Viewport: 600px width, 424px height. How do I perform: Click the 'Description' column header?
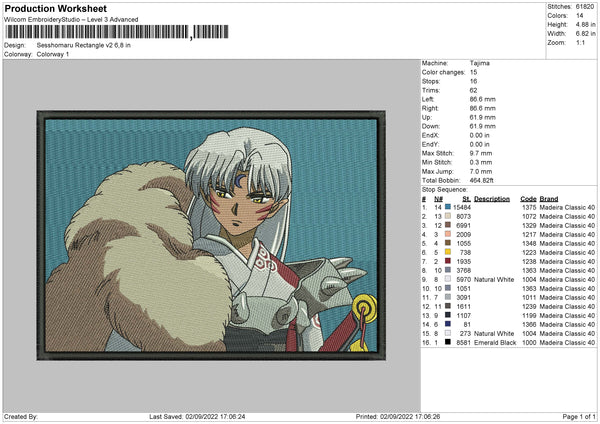(492, 199)
